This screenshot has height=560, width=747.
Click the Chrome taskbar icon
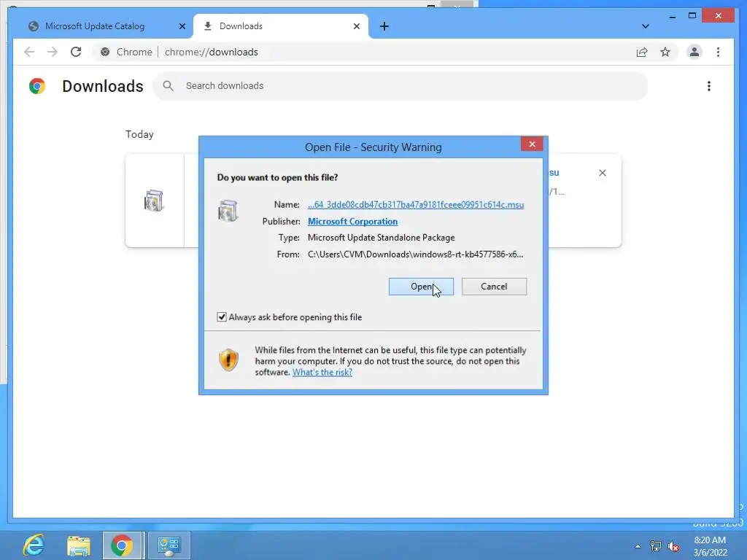point(122,545)
